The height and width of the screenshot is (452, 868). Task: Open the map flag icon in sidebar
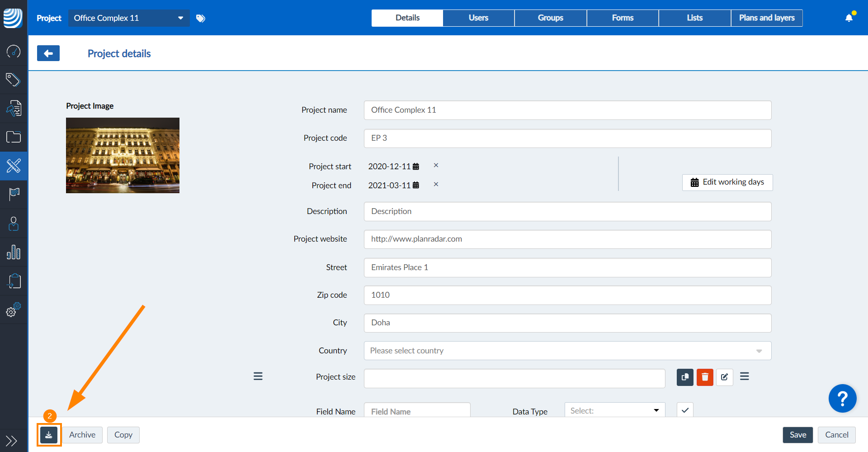click(x=14, y=195)
